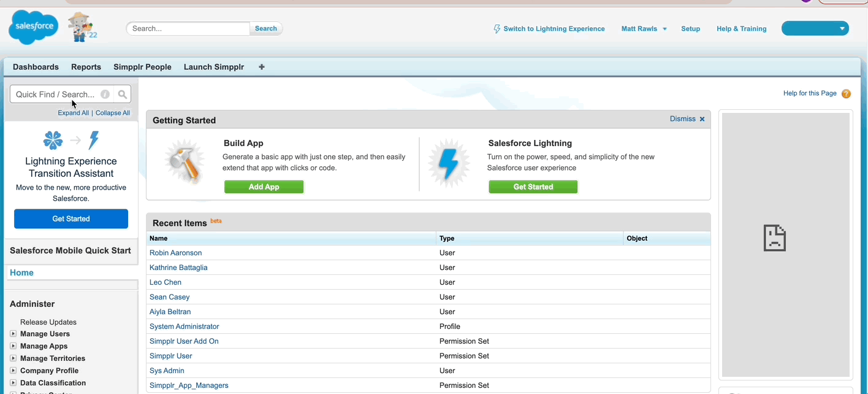
Task: Click the Matt Rawls user name
Action: click(639, 29)
